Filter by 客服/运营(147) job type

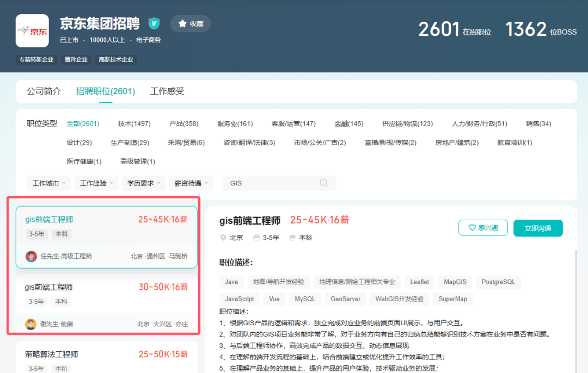click(x=293, y=123)
